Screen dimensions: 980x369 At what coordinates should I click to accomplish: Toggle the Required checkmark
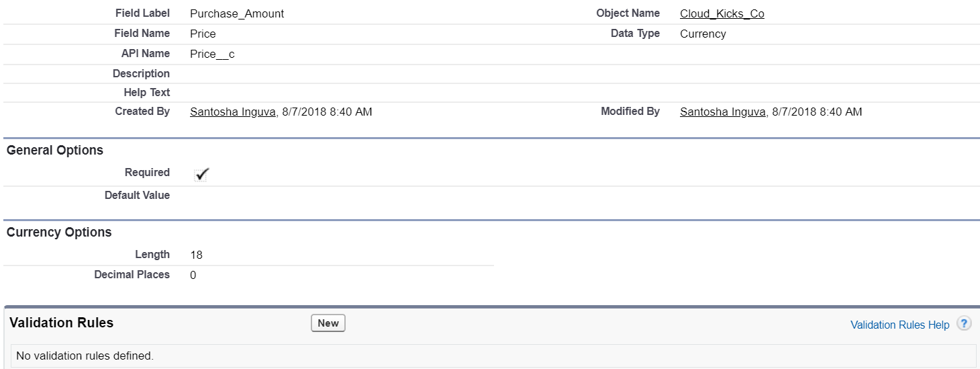201,173
